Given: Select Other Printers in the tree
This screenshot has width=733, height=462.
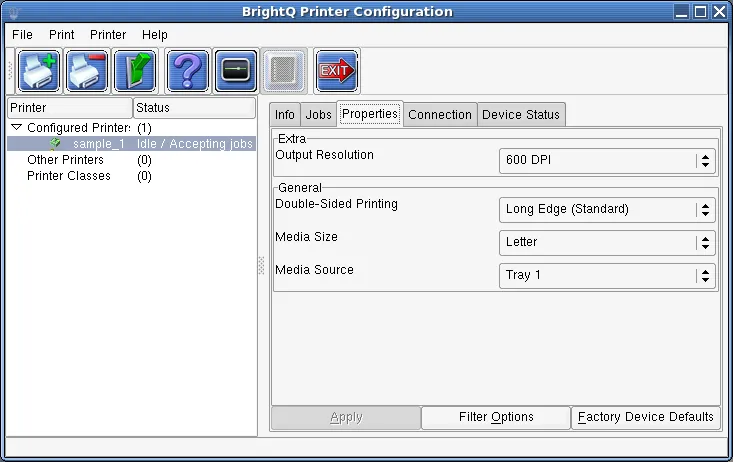Looking at the screenshot, I should (x=65, y=159).
